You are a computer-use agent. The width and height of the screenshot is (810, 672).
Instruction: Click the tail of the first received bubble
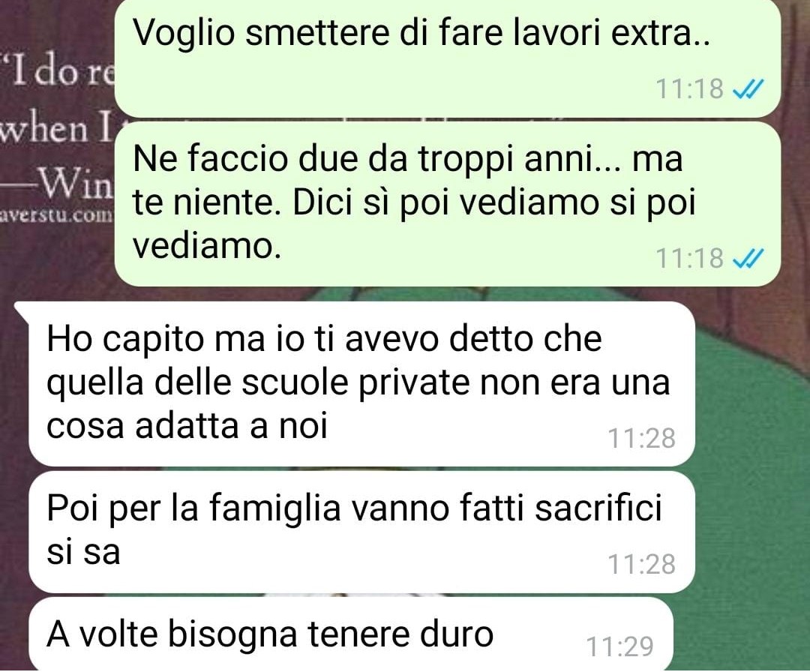(x=23, y=308)
